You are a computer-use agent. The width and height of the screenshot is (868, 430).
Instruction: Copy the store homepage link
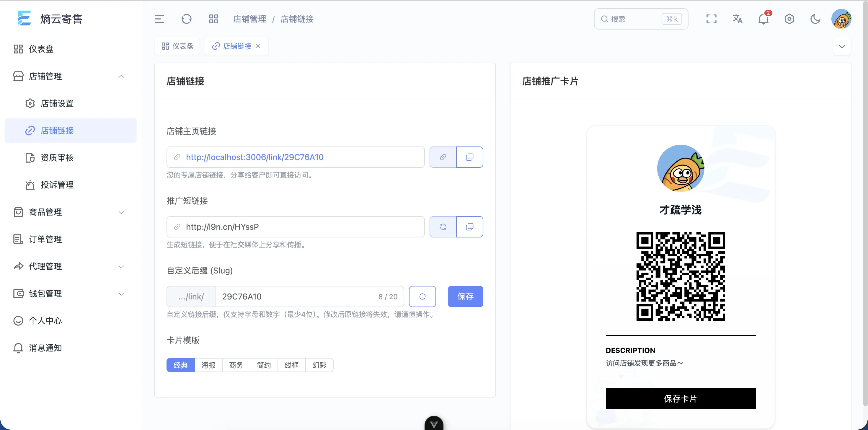(470, 157)
